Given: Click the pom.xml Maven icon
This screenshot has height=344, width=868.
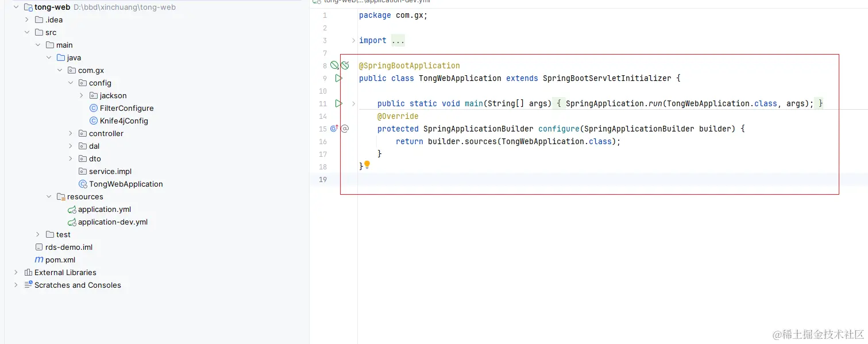Looking at the screenshot, I should pos(39,260).
